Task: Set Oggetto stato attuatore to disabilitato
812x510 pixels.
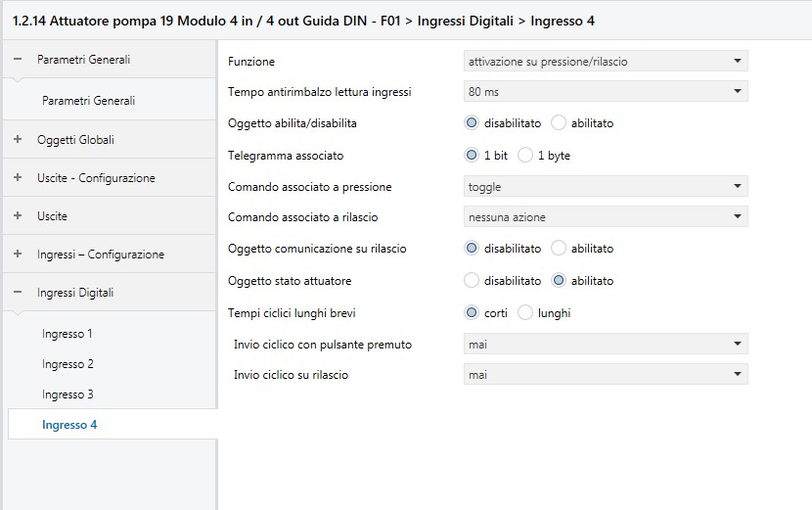Action: tap(472, 280)
